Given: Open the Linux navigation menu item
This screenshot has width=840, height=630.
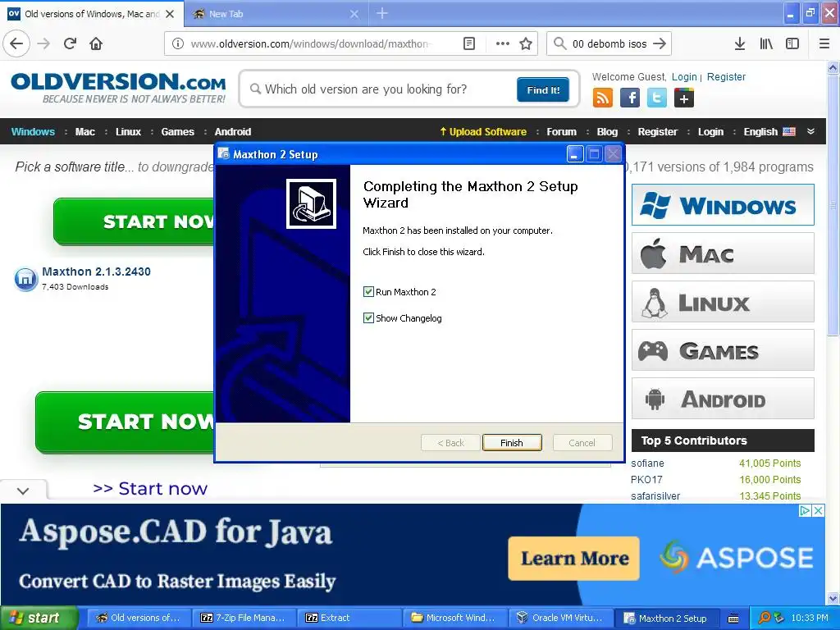Looking at the screenshot, I should point(129,132).
